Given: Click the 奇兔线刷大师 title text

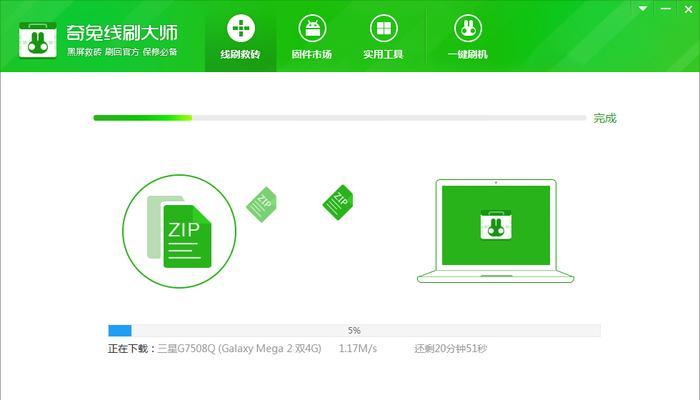Looking at the screenshot, I should click(122, 33).
